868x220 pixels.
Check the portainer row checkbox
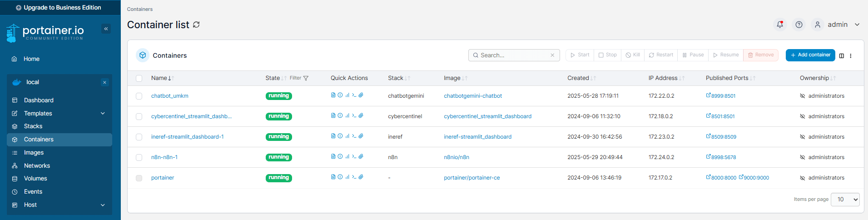(139, 178)
